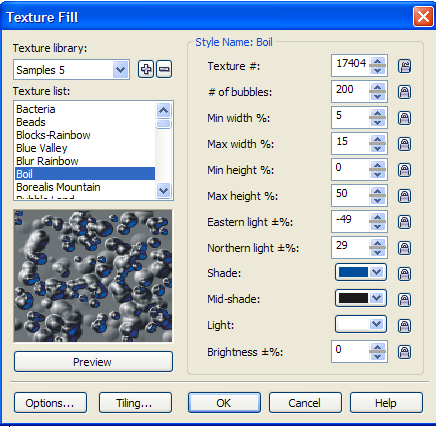Click lock icon beside Mid-shade color
436x427 pixels.
click(404, 300)
